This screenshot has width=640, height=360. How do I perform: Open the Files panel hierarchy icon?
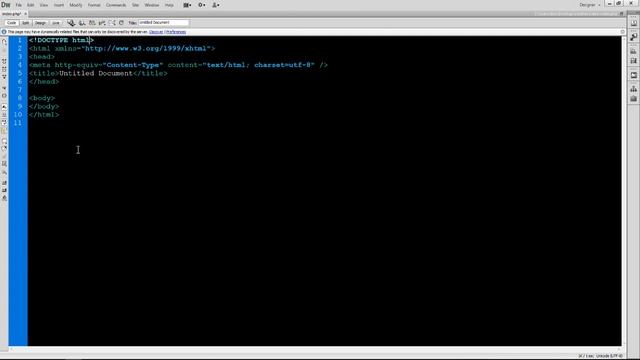click(633, 89)
